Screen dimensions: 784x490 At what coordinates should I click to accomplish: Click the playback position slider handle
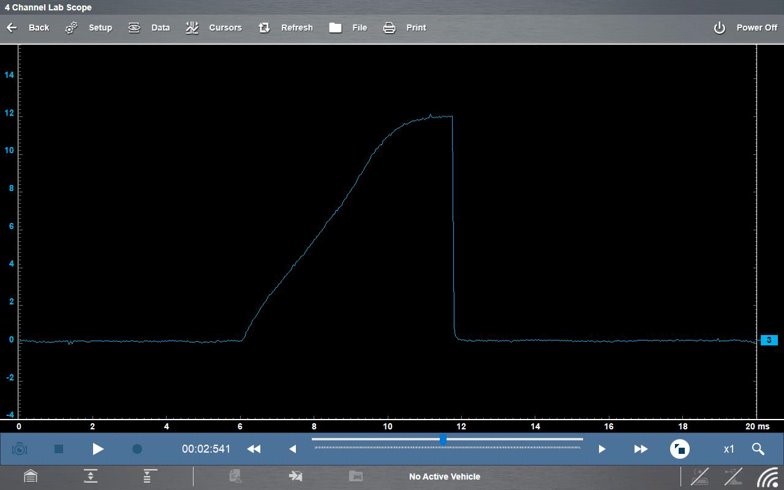point(443,439)
